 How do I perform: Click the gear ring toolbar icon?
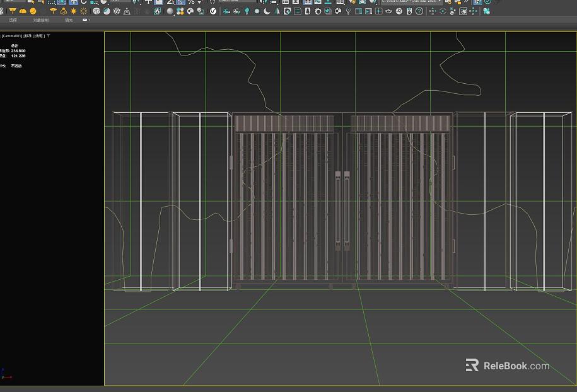pyautogui.click(x=318, y=11)
